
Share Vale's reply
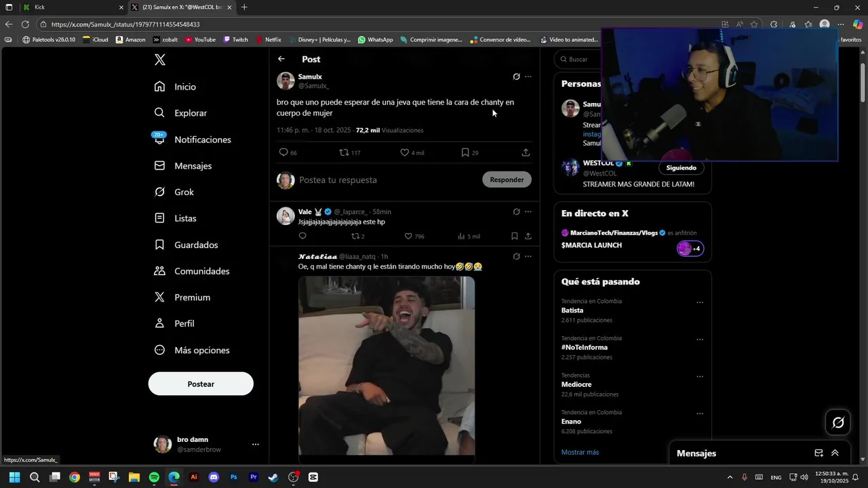point(528,236)
